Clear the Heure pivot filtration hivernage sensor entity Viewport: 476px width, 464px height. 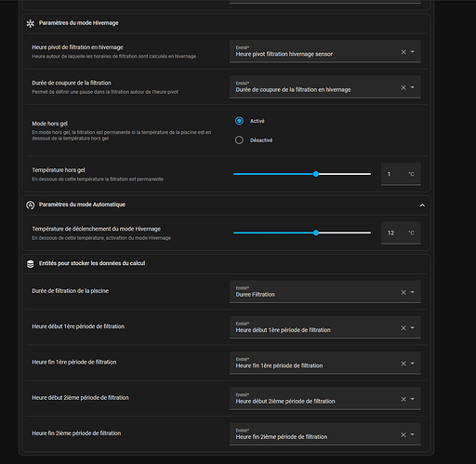(403, 52)
